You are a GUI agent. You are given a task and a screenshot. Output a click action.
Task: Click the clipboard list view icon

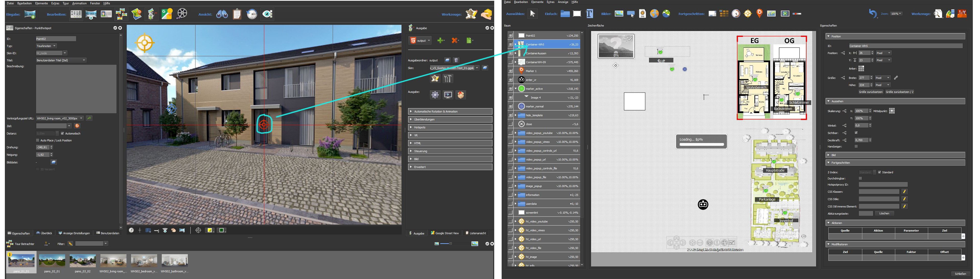point(237,14)
